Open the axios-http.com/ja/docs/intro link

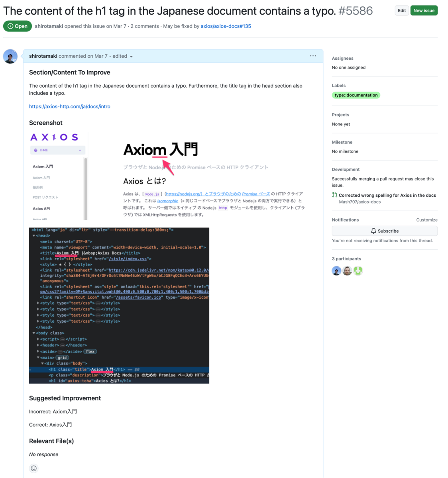[x=70, y=106]
